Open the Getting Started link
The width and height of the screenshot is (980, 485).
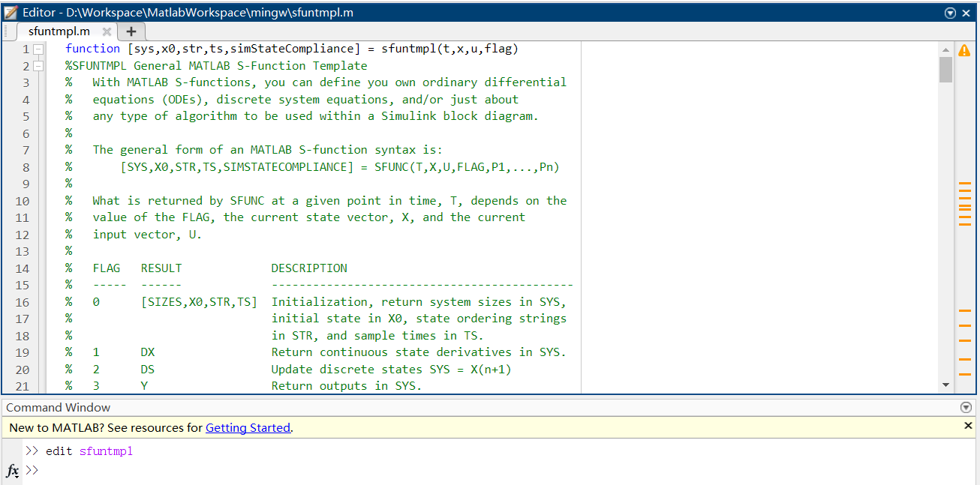coord(248,427)
